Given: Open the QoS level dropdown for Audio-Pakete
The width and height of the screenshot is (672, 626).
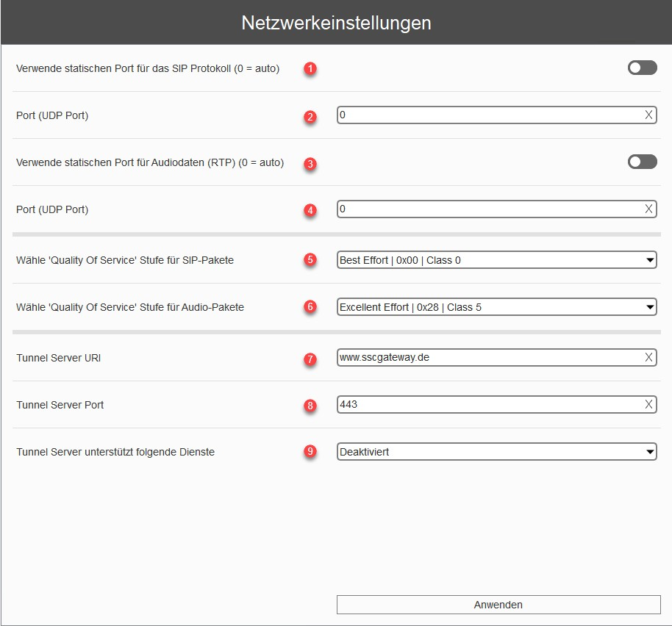Looking at the screenshot, I should (x=497, y=307).
